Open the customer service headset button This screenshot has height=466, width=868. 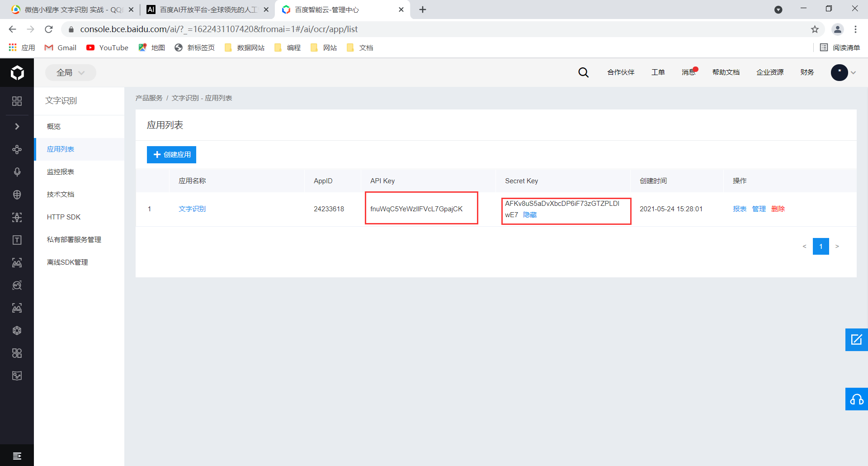(x=857, y=399)
